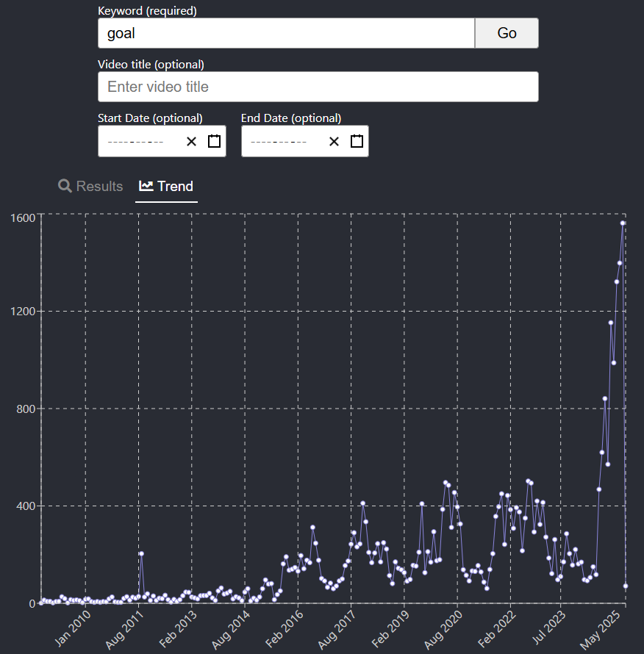Open the Start Date calendar picker
The image size is (644, 654).
[x=214, y=141]
